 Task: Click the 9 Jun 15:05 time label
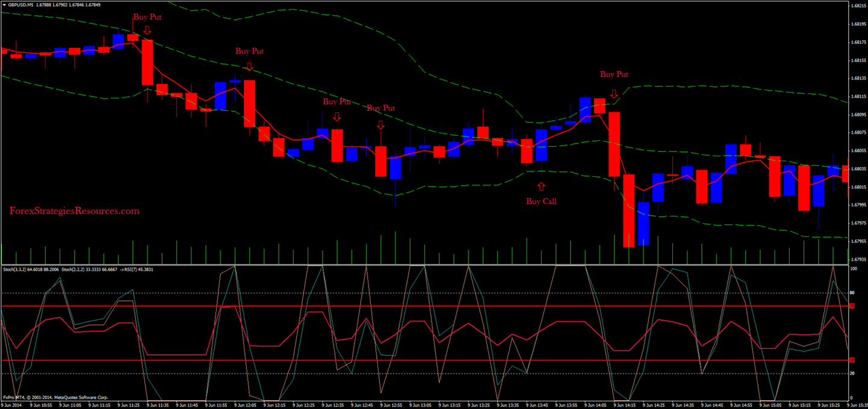pyautogui.click(x=771, y=405)
